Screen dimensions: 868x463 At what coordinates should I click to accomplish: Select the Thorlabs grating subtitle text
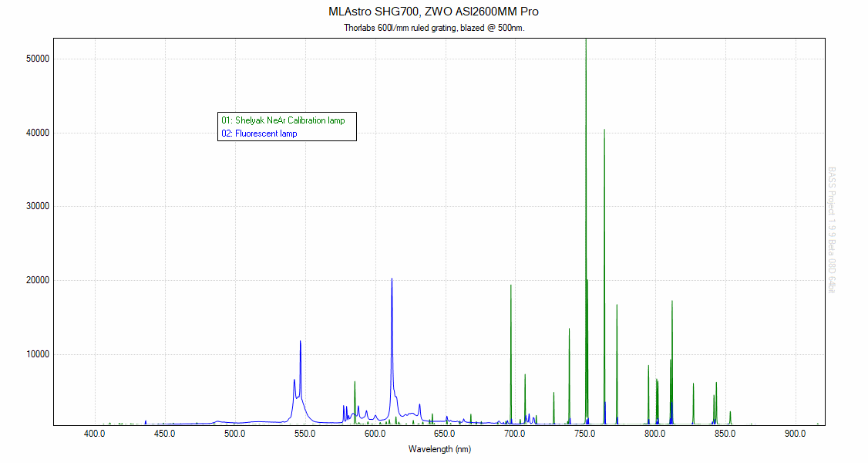pyautogui.click(x=434, y=28)
